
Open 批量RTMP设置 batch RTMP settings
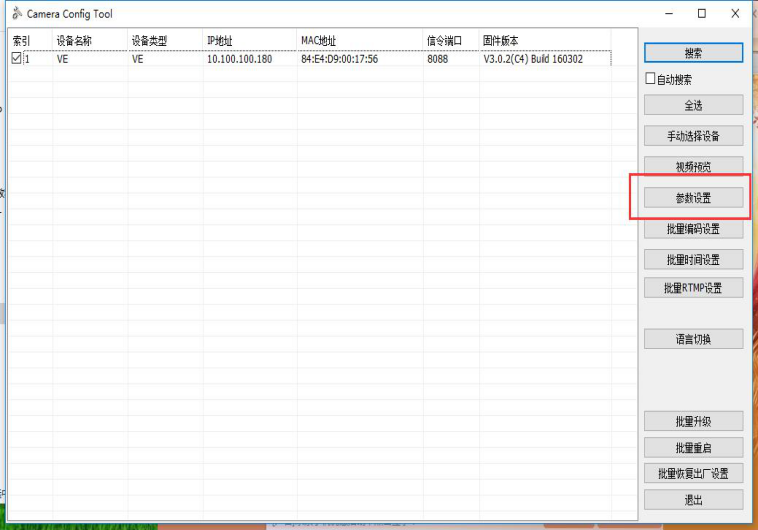(693, 288)
